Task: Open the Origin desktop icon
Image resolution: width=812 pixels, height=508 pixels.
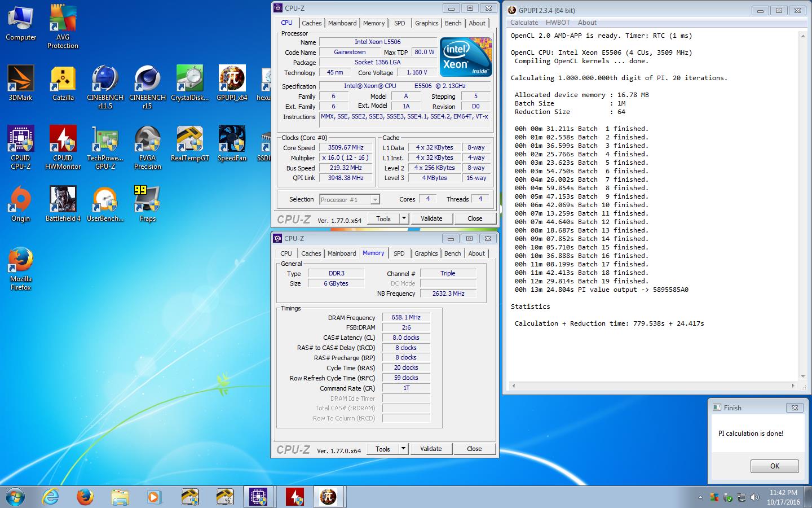Action: [x=21, y=204]
